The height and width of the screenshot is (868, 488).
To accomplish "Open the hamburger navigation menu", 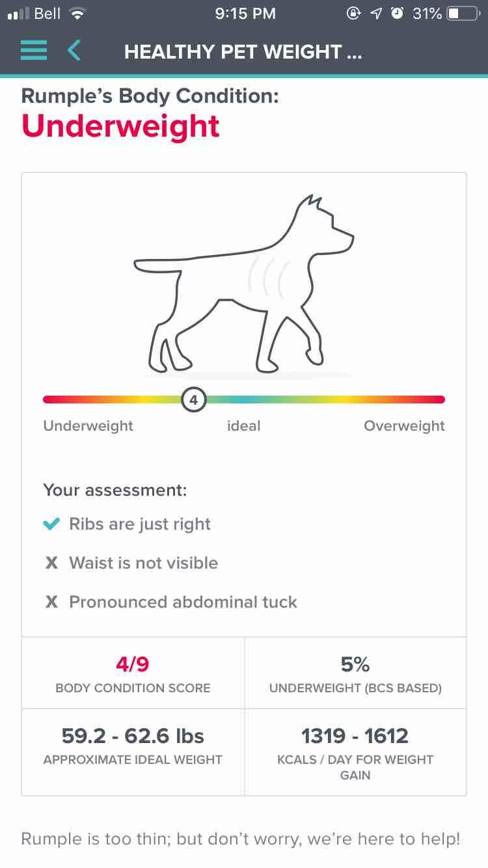I will [33, 51].
